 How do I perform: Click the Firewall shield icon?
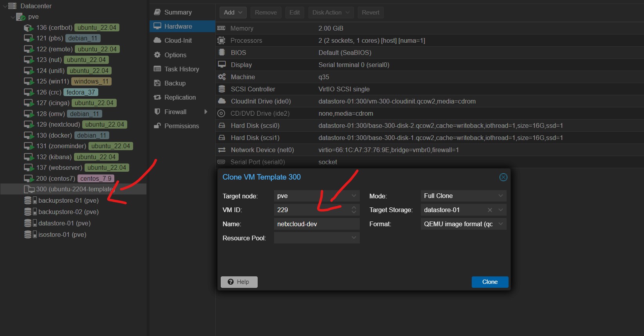pyautogui.click(x=157, y=112)
